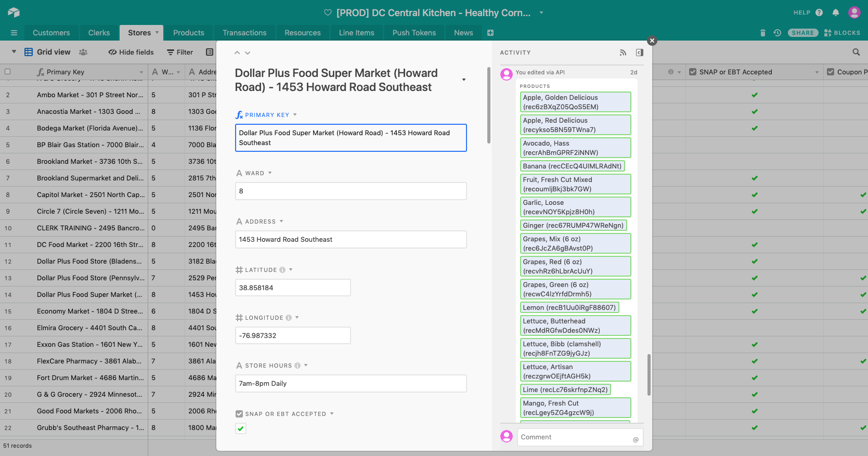Screen dimensions: 868x456
Task: Open the help question mark icon
Action: (819, 12)
